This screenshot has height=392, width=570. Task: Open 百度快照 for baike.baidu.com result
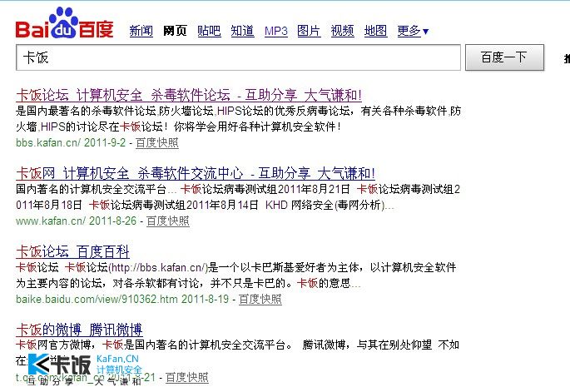click(x=260, y=299)
